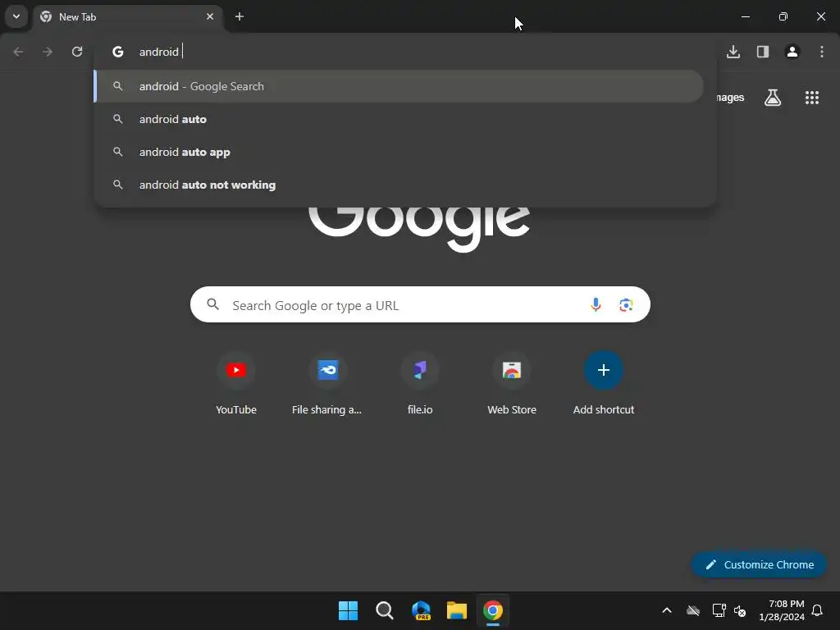Open the profile avatar icon
Viewport: 840px width, 630px height.
coord(792,52)
